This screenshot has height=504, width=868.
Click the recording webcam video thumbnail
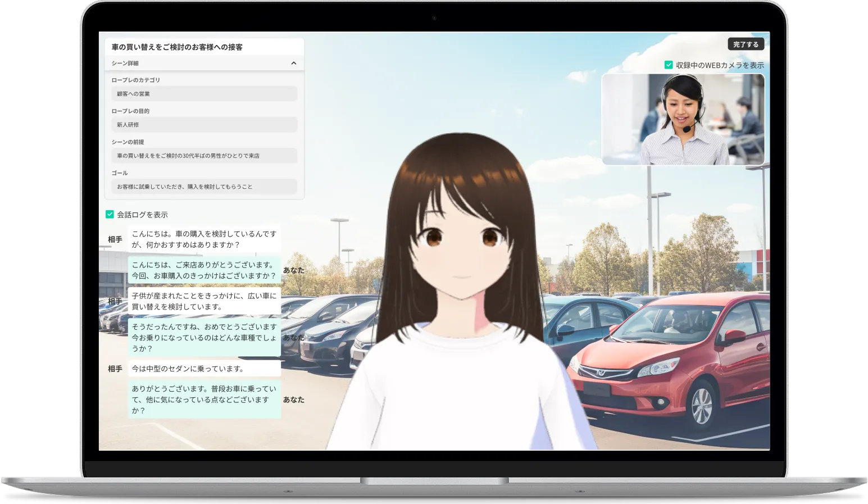pos(683,119)
